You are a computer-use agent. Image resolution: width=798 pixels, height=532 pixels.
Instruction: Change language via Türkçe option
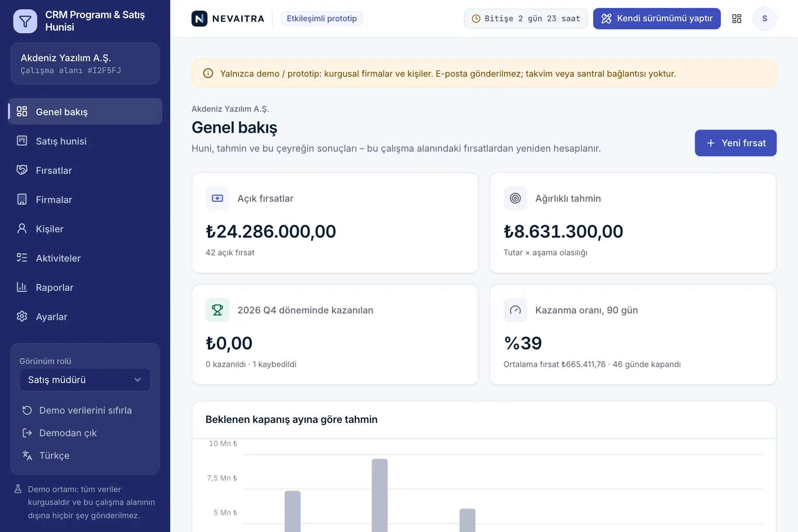click(x=85, y=456)
